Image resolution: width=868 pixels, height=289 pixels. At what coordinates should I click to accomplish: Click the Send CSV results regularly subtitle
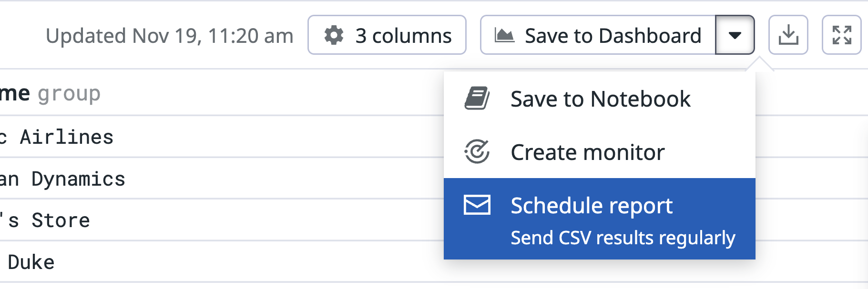point(623,238)
